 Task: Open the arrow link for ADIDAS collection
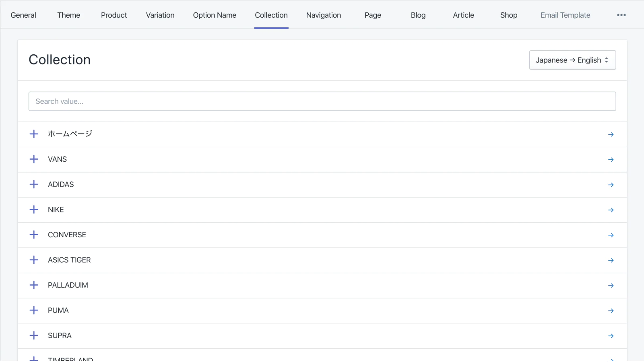tap(611, 185)
